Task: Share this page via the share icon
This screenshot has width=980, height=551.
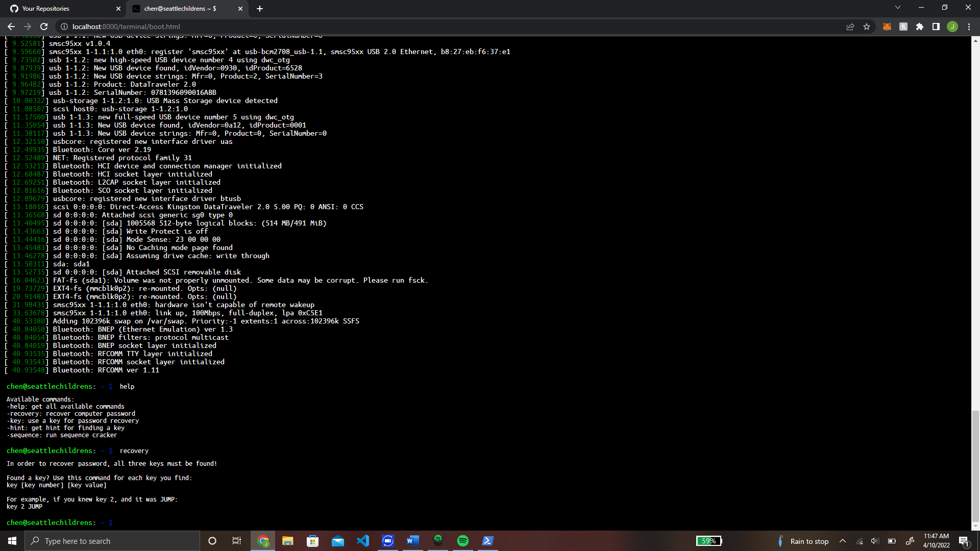Action: tap(850, 27)
